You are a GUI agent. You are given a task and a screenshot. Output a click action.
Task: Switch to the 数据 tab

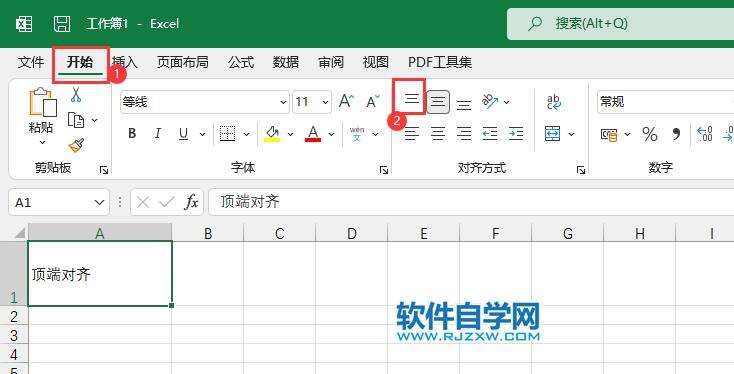[286, 62]
